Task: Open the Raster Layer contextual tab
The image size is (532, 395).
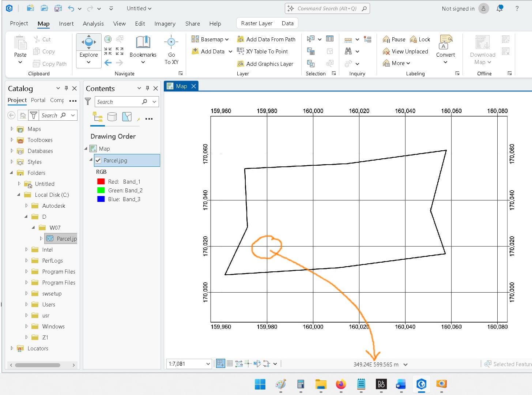Action: point(257,23)
